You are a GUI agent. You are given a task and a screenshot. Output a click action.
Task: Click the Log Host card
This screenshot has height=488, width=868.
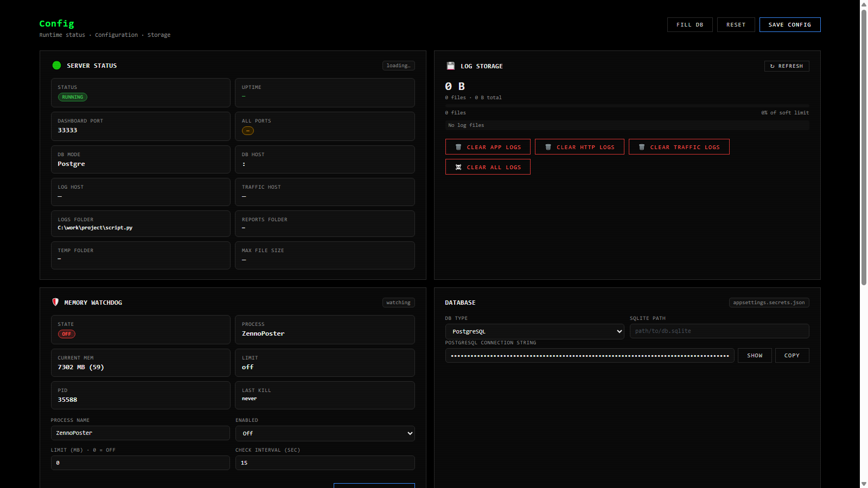coord(141,192)
